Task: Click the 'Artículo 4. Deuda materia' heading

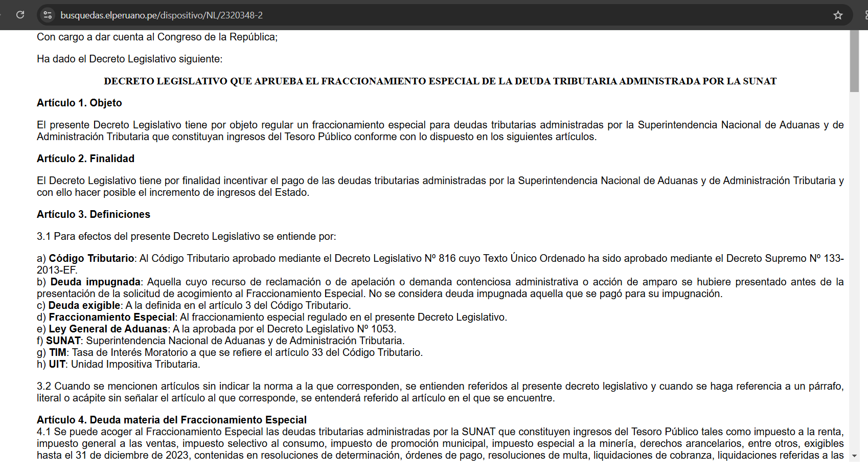Action: [x=172, y=420]
